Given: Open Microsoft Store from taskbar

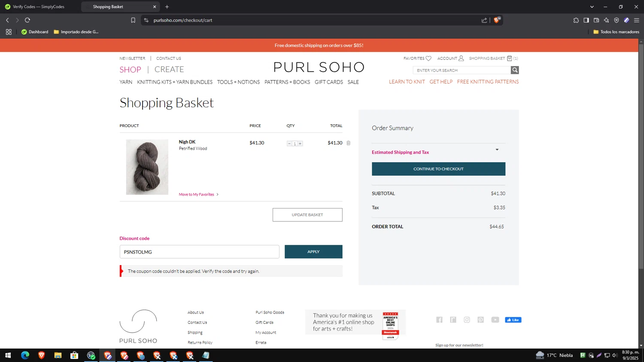Looking at the screenshot, I should point(74,355).
